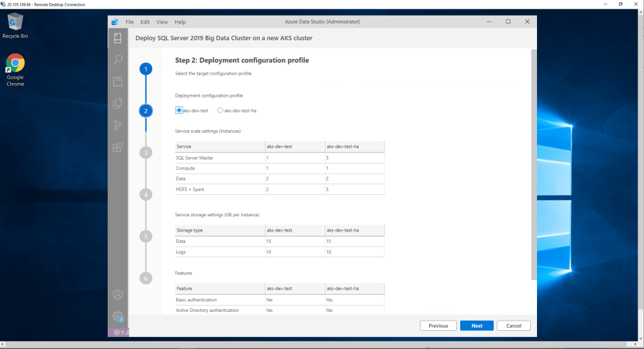Open the Extensions view icon

[x=117, y=147]
